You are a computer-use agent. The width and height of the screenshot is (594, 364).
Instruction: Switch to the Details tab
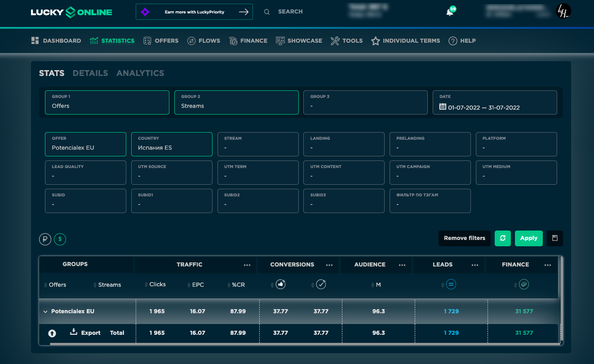[x=90, y=73]
